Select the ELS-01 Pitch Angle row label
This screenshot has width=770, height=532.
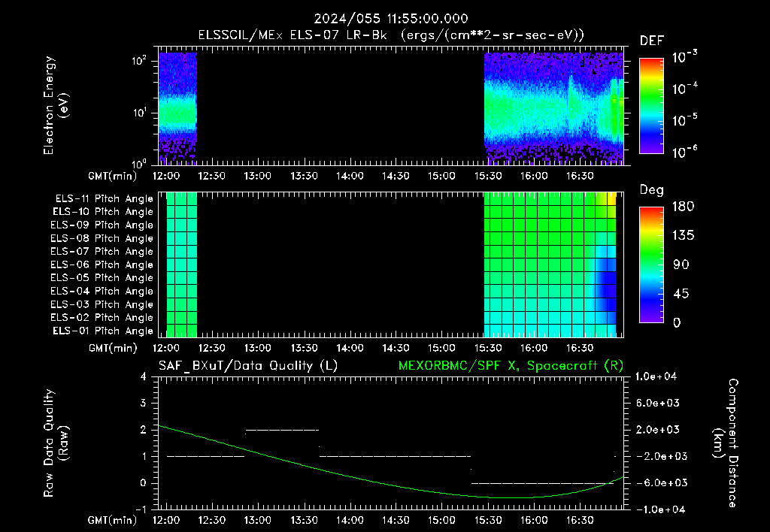pos(102,331)
